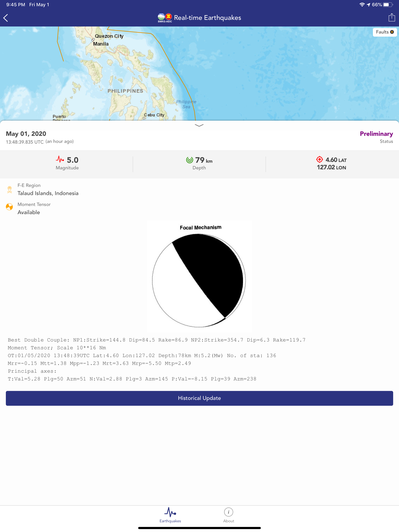Tap the share icon in header
The height and width of the screenshot is (532, 399).
392,17
